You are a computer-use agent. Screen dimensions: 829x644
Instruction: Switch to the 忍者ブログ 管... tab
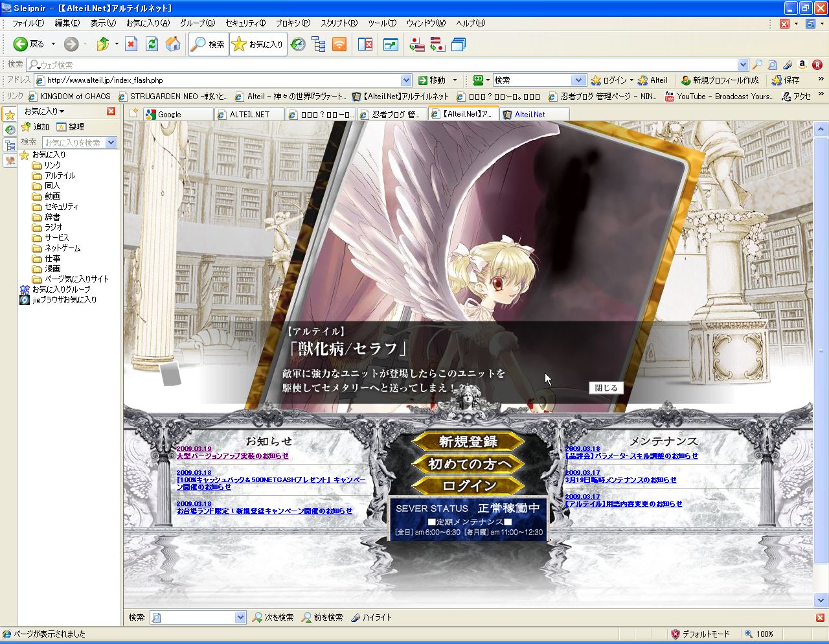pyautogui.click(x=392, y=114)
